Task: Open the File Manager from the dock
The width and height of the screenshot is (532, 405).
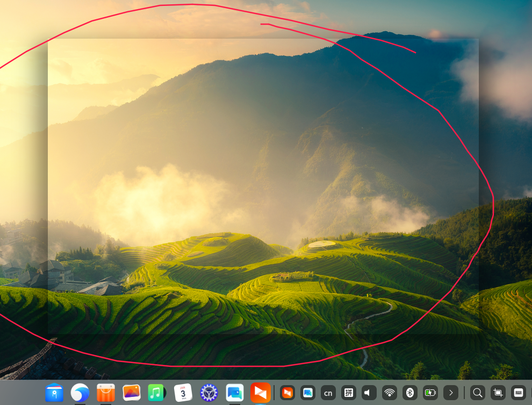Action: tap(54, 393)
